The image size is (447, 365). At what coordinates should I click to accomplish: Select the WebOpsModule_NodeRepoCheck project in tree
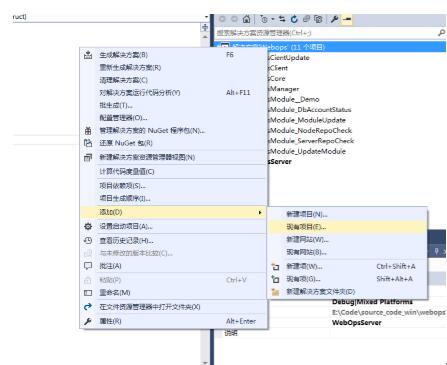(310, 130)
